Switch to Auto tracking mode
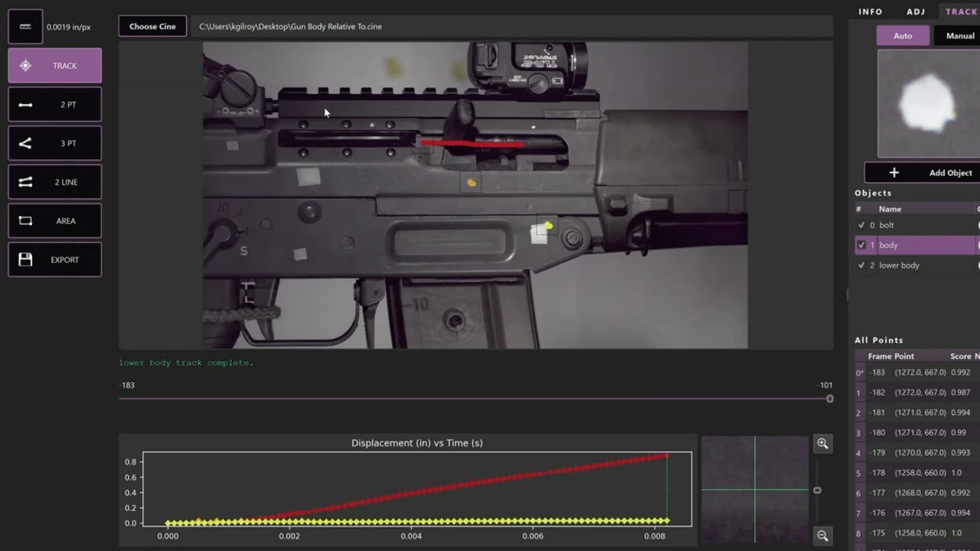 (903, 35)
